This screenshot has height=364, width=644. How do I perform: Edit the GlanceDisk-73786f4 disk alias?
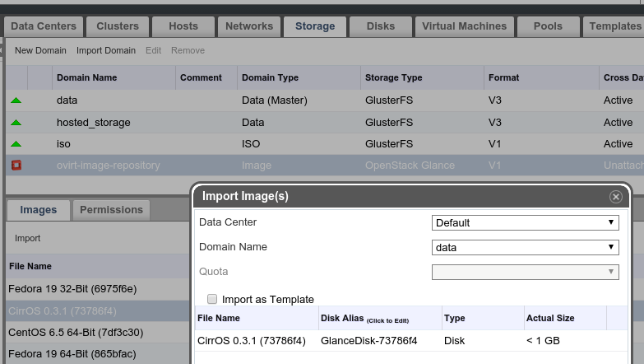pos(368,340)
